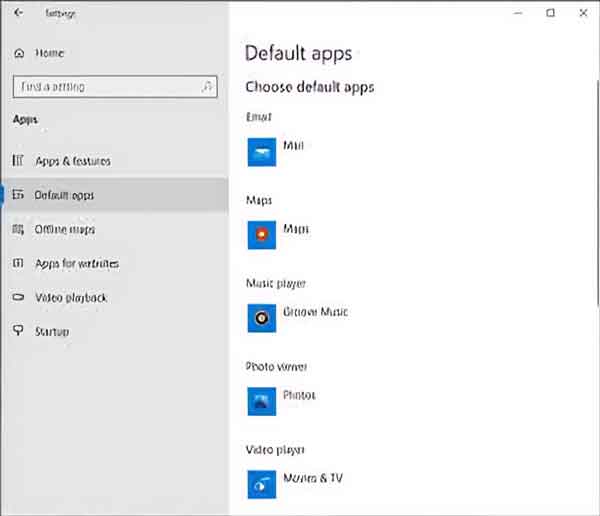
Task: Click the Photos app icon
Action: pos(262,401)
